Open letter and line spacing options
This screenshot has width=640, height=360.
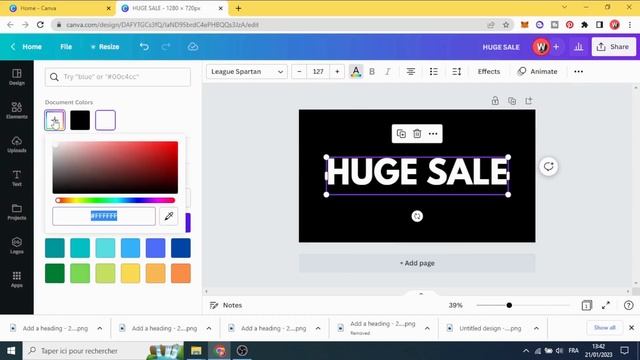[x=457, y=72]
